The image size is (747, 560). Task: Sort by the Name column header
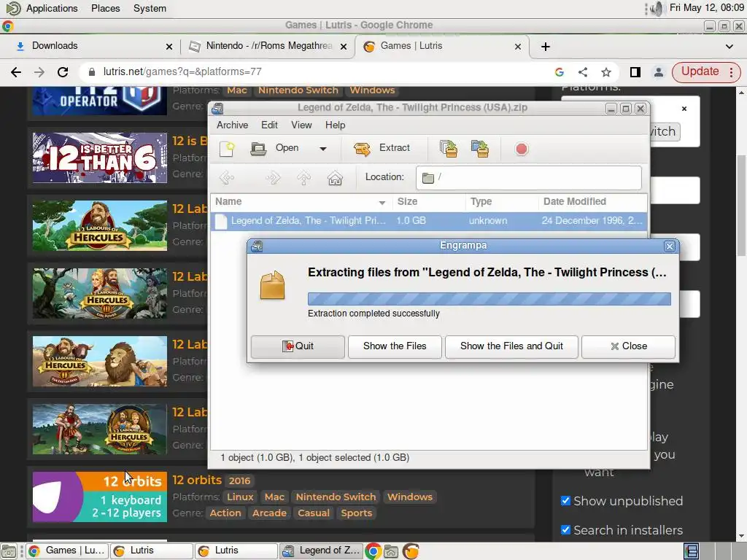pos(301,202)
